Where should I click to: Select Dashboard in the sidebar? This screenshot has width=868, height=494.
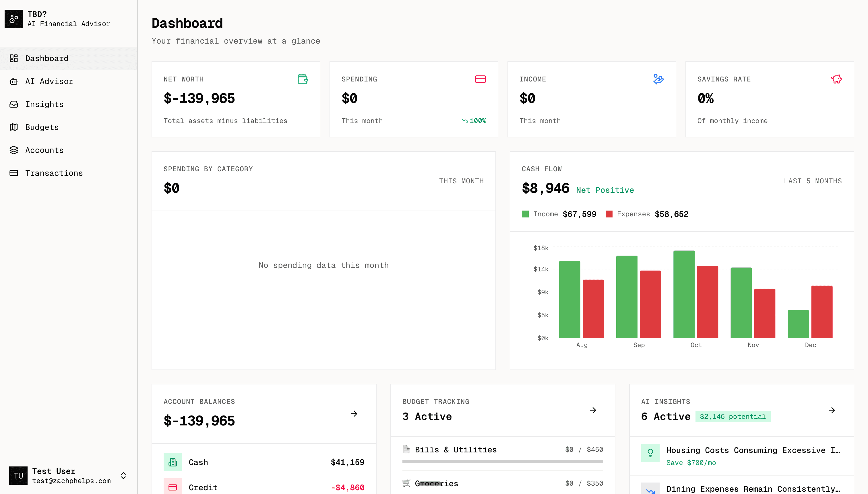pos(47,58)
